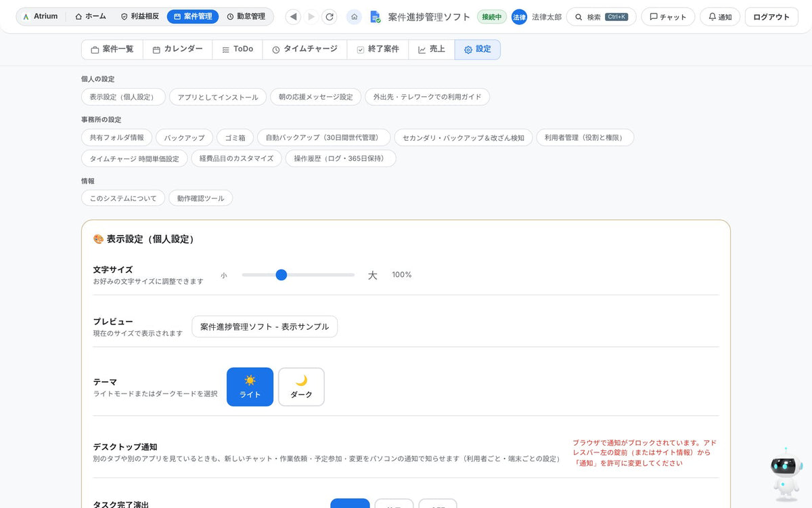Reload the page with the refresh icon
Viewport: 812px width, 508px height.
(x=330, y=17)
